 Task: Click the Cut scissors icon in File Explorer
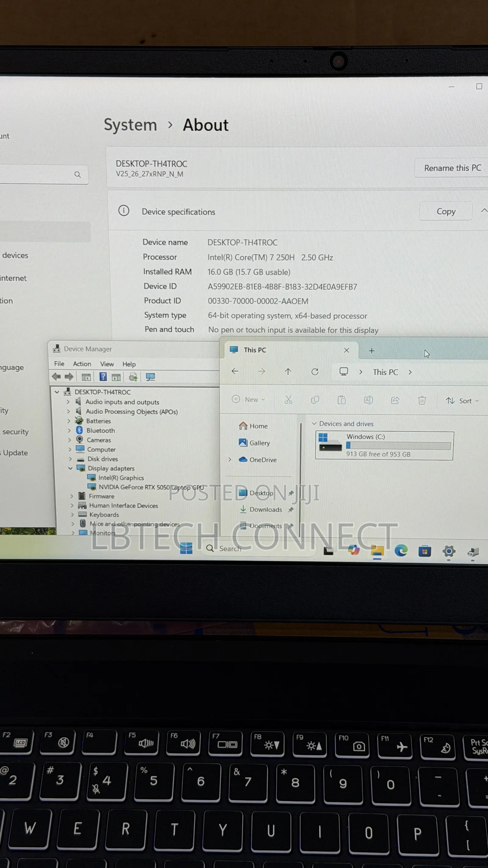(x=288, y=400)
